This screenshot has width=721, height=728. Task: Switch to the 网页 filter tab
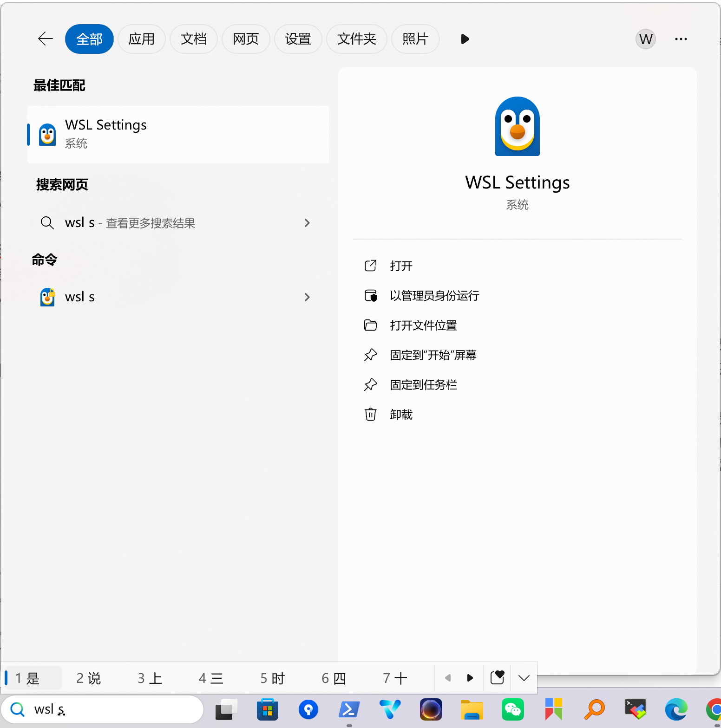(246, 39)
